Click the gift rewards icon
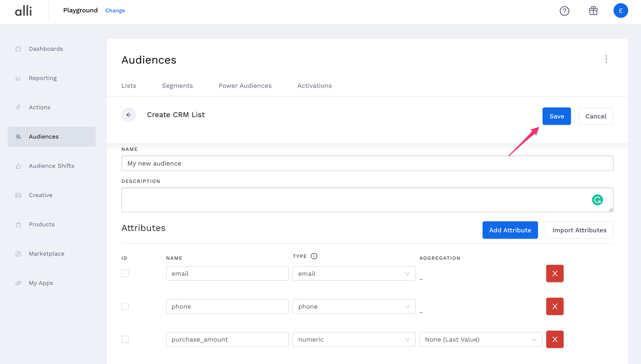641x364 pixels. 593,11
